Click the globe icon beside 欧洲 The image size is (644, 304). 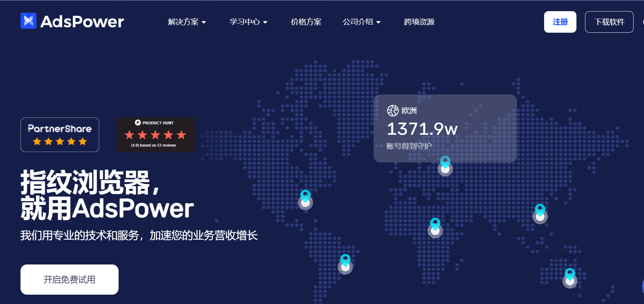393,111
